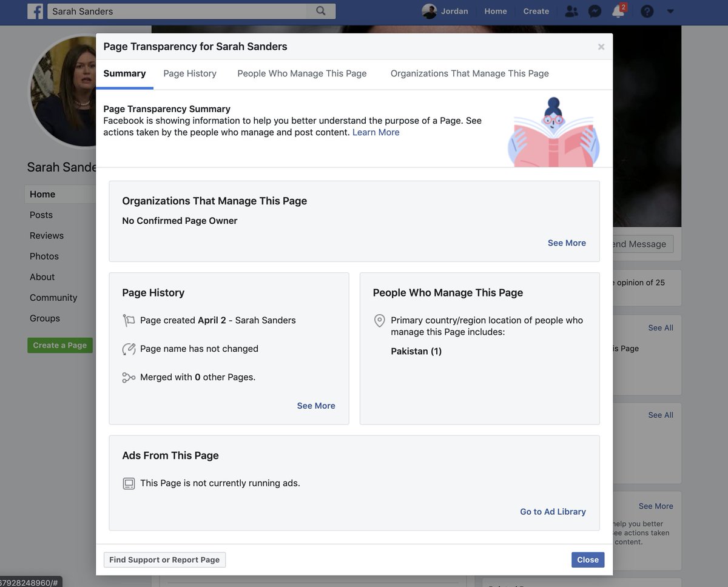
Task: View friend requests icon
Action: pyautogui.click(x=571, y=11)
